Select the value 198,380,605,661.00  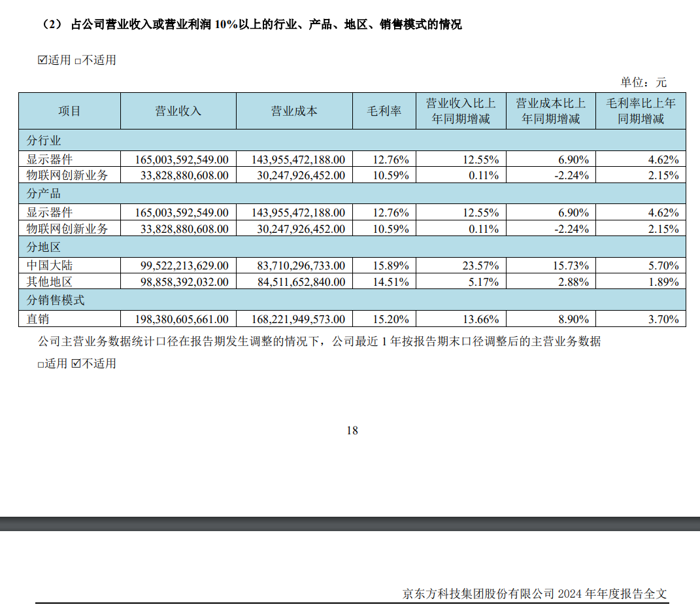(x=182, y=319)
